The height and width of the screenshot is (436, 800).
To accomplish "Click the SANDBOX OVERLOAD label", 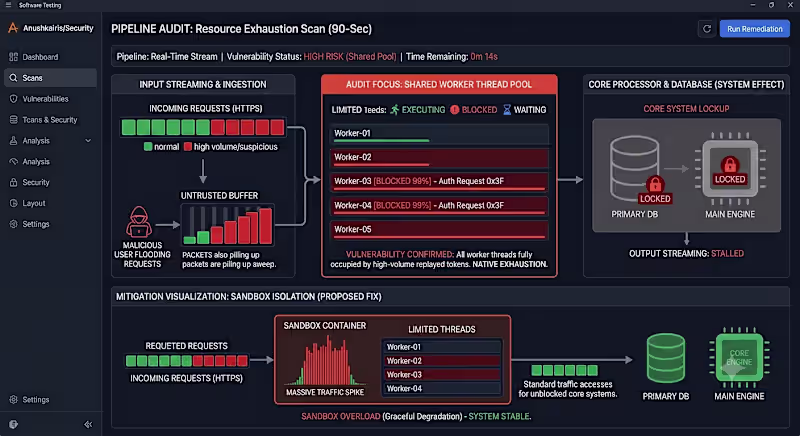I will click(340, 417).
